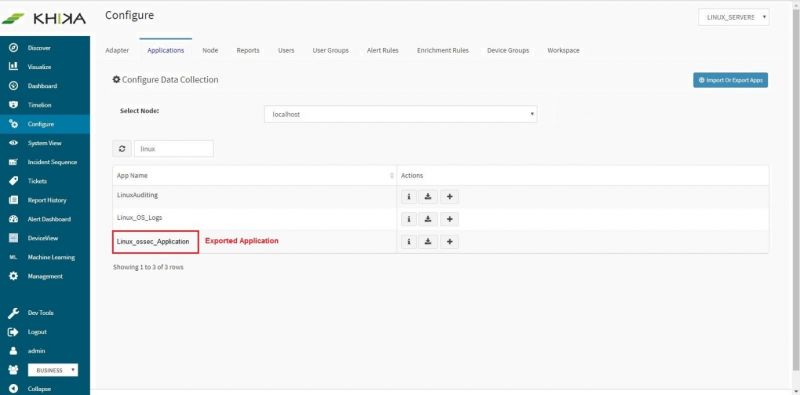800x395 pixels.
Task: Open DeviceView in sidebar
Action: [x=43, y=238]
